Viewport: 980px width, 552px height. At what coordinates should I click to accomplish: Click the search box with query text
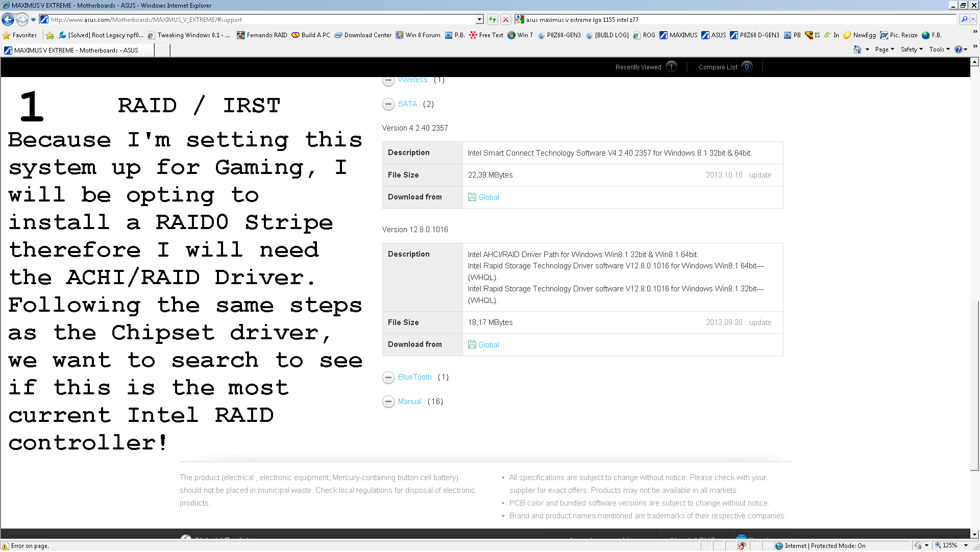click(735, 20)
